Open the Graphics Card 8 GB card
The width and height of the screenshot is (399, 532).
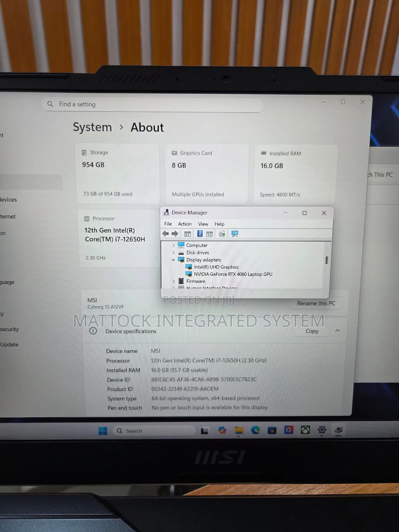[207, 174]
